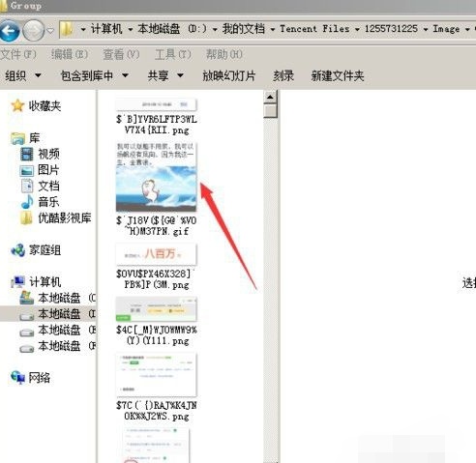Select 计算机 in the address path
Image resolution: width=476 pixels, height=463 pixels.
(106, 29)
